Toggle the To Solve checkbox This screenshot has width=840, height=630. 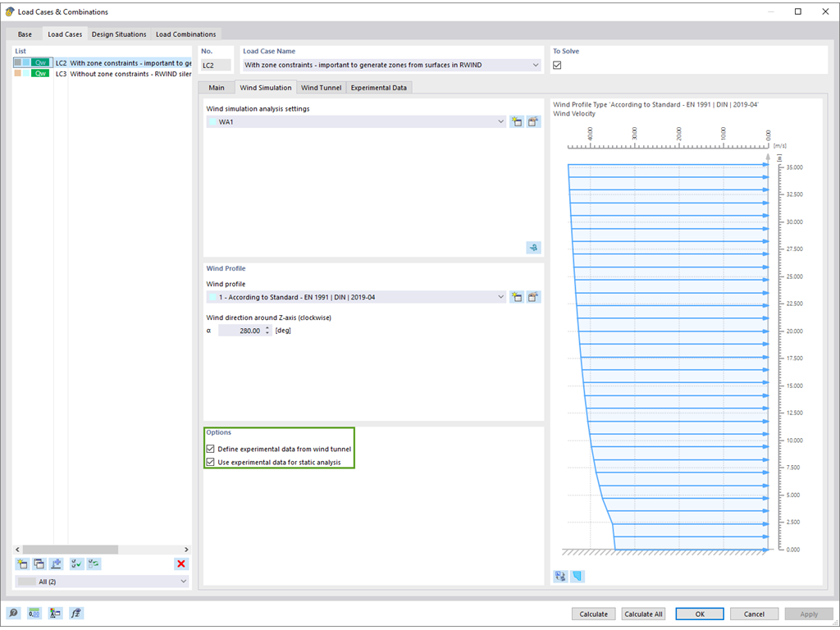557,65
